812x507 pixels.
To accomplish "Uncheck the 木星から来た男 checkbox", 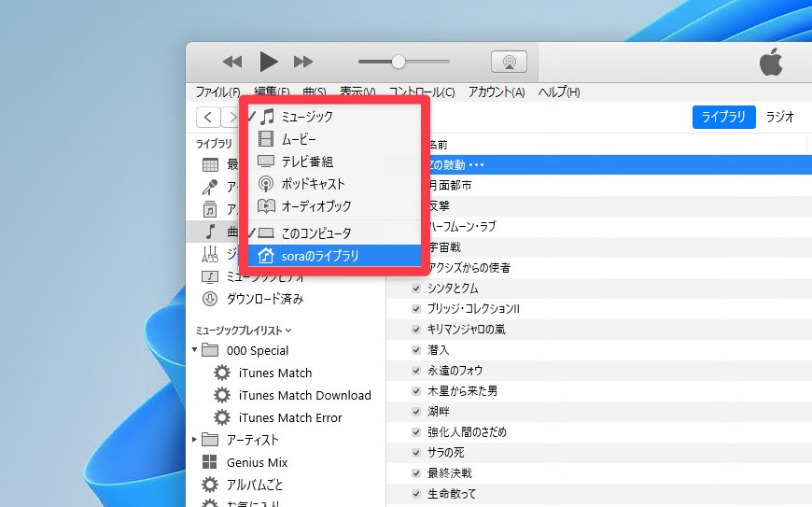I will [416, 391].
